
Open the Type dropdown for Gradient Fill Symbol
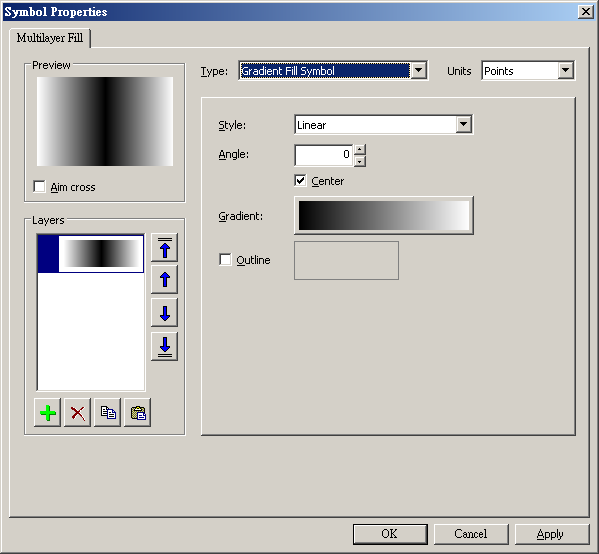(419, 70)
